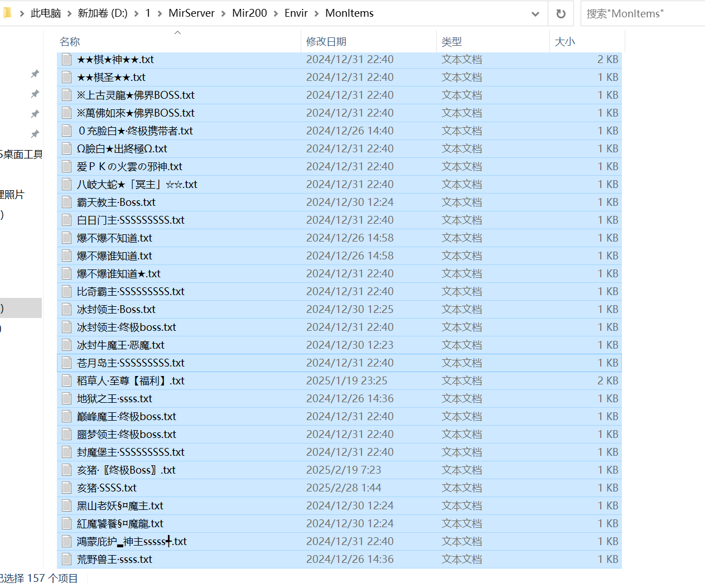This screenshot has height=588, width=705.
Task: Click the refresh button in address bar
Action: (561, 13)
